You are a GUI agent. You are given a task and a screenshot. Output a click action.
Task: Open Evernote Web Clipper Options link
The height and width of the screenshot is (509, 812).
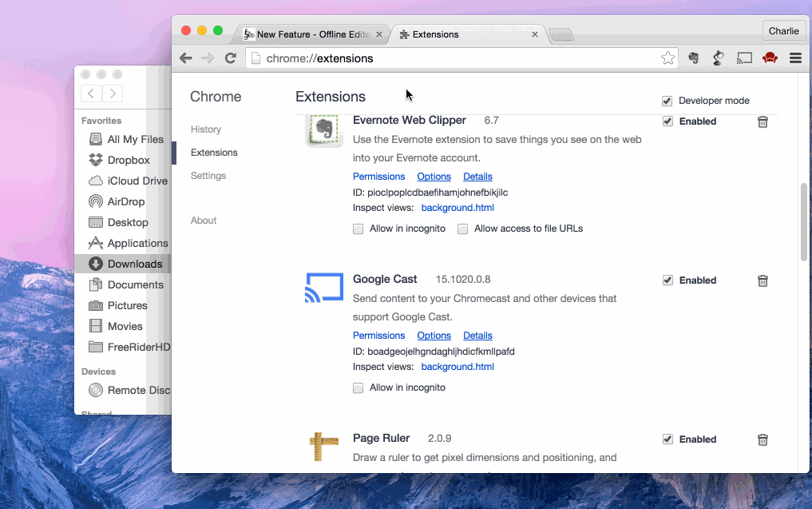coord(434,177)
